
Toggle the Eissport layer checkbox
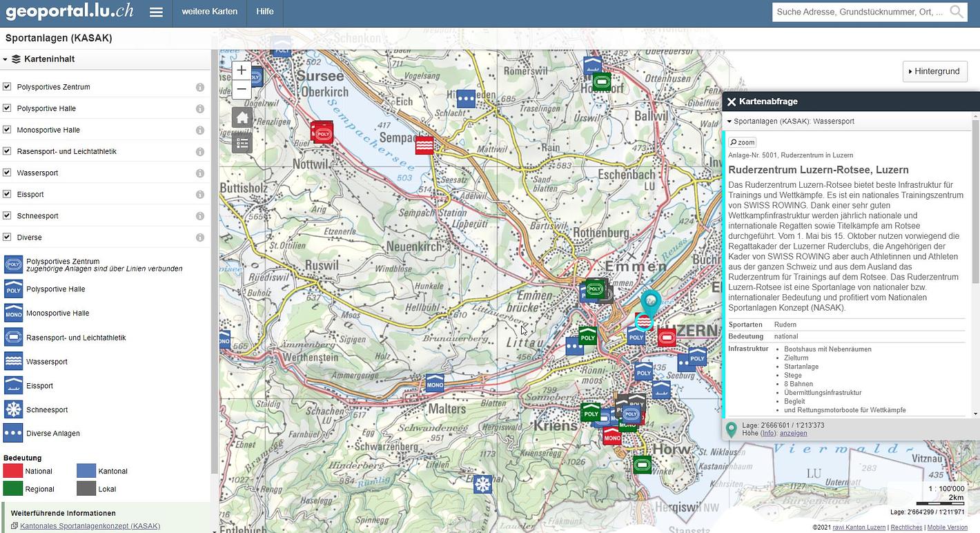[7, 194]
